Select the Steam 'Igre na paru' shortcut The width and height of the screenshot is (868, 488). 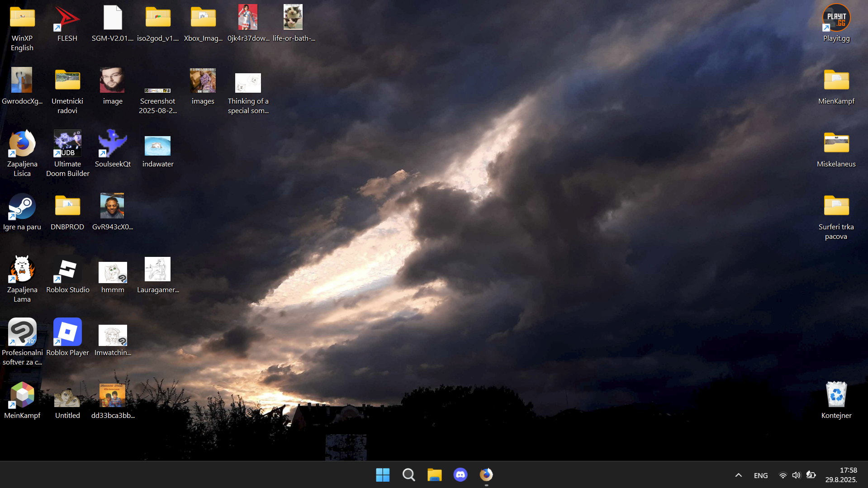22,207
